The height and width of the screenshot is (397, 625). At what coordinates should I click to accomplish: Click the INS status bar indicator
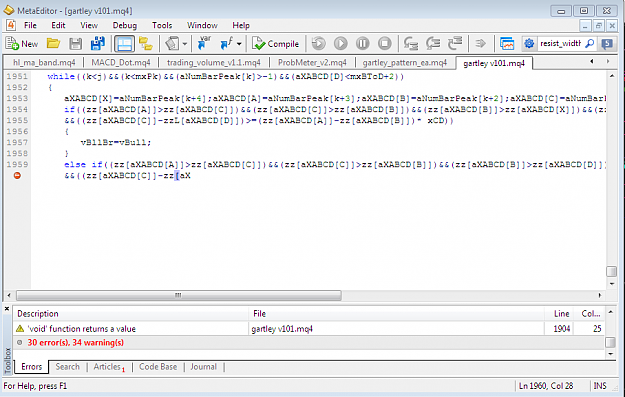[600, 386]
